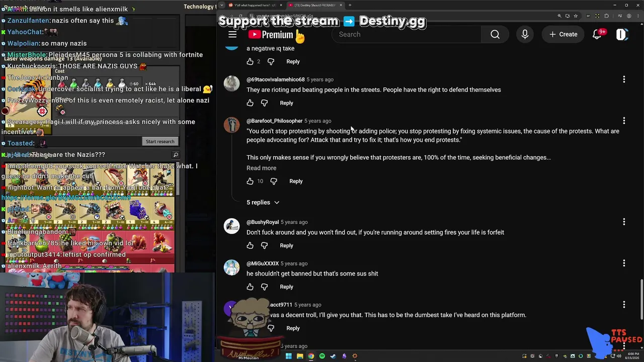
Task: Open the @Barefoot_Philosopher username link
Action: (274, 121)
